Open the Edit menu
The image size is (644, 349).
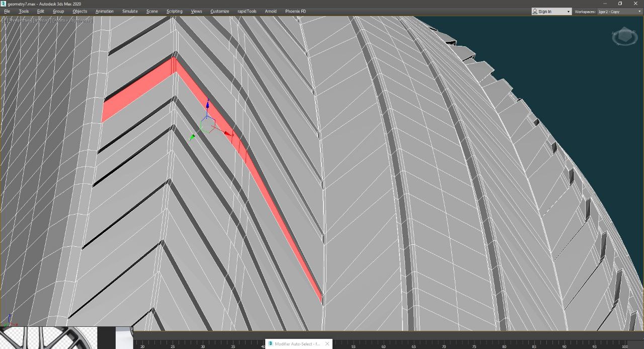41,11
